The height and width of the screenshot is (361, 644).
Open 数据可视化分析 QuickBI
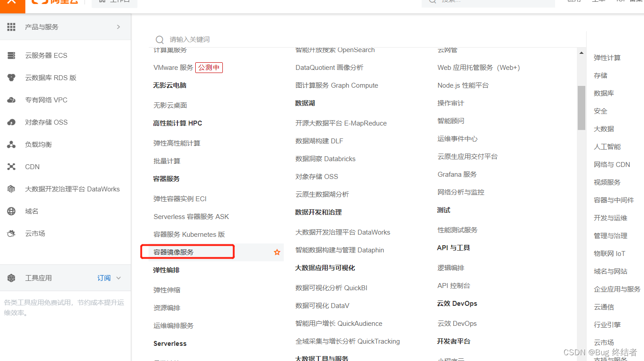(331, 288)
